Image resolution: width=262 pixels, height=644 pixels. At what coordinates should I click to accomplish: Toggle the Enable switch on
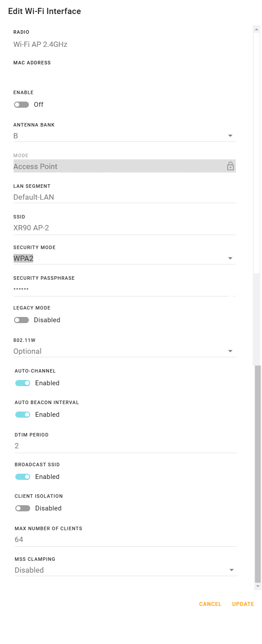21,105
